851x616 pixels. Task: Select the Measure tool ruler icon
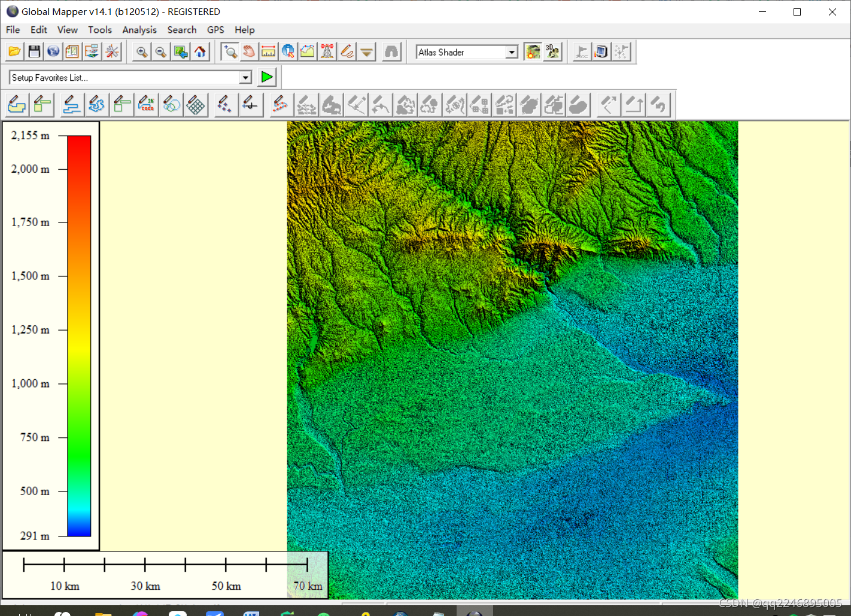click(269, 52)
